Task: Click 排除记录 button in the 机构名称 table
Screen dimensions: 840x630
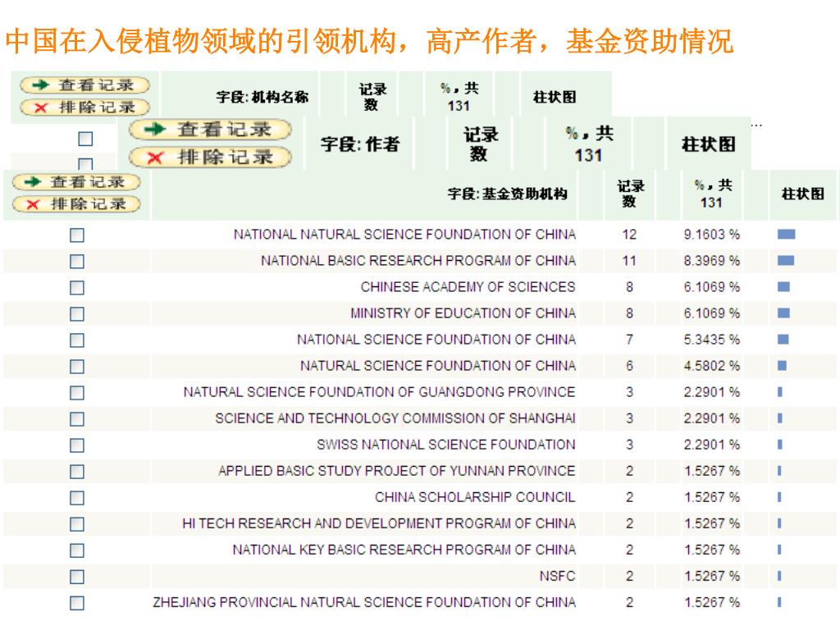Action: pyautogui.click(x=84, y=107)
